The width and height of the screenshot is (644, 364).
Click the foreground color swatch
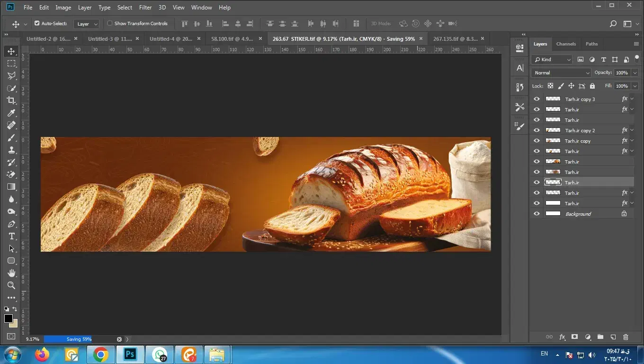pos(9,318)
